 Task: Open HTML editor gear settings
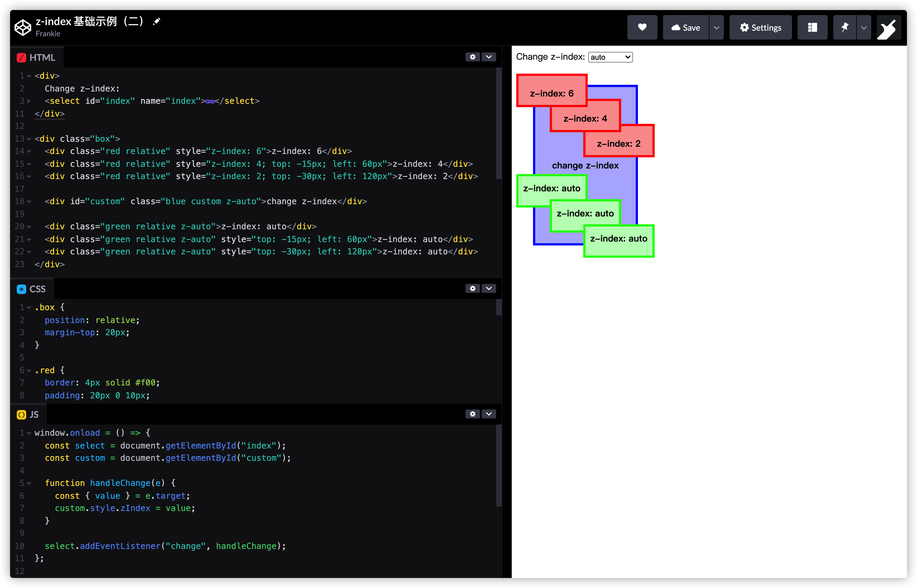tap(472, 57)
